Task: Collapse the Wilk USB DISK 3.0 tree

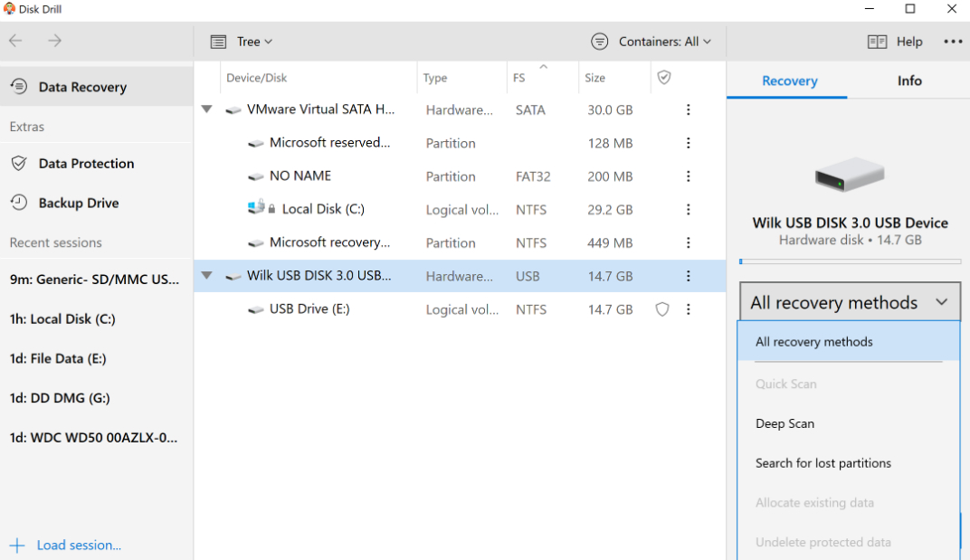Action: pos(206,276)
